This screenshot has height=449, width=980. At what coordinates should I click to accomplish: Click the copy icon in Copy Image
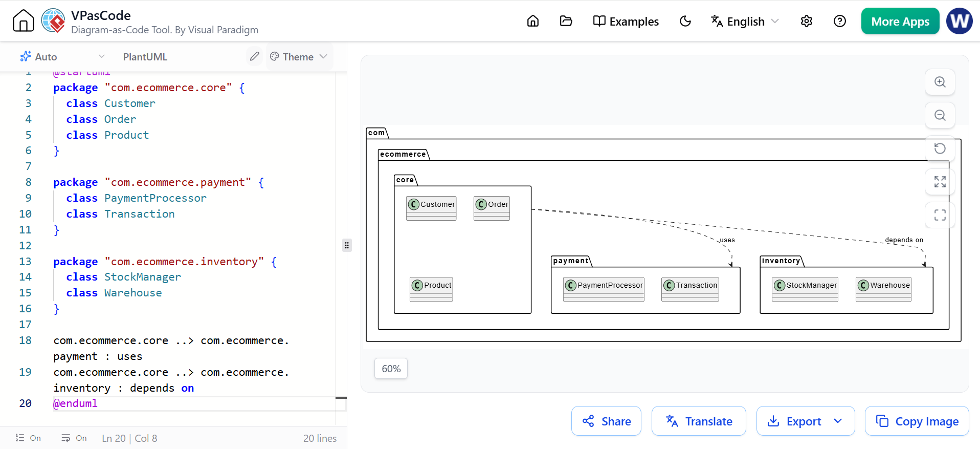[882, 421]
